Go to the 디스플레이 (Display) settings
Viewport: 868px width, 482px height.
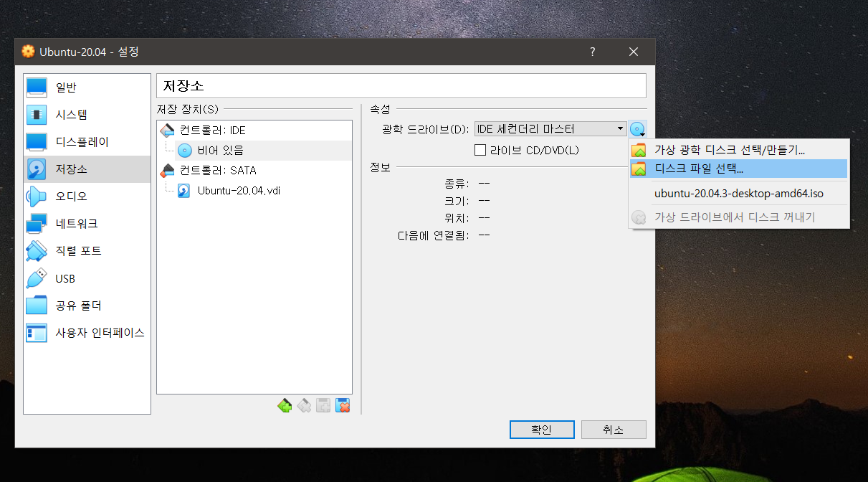[82, 142]
